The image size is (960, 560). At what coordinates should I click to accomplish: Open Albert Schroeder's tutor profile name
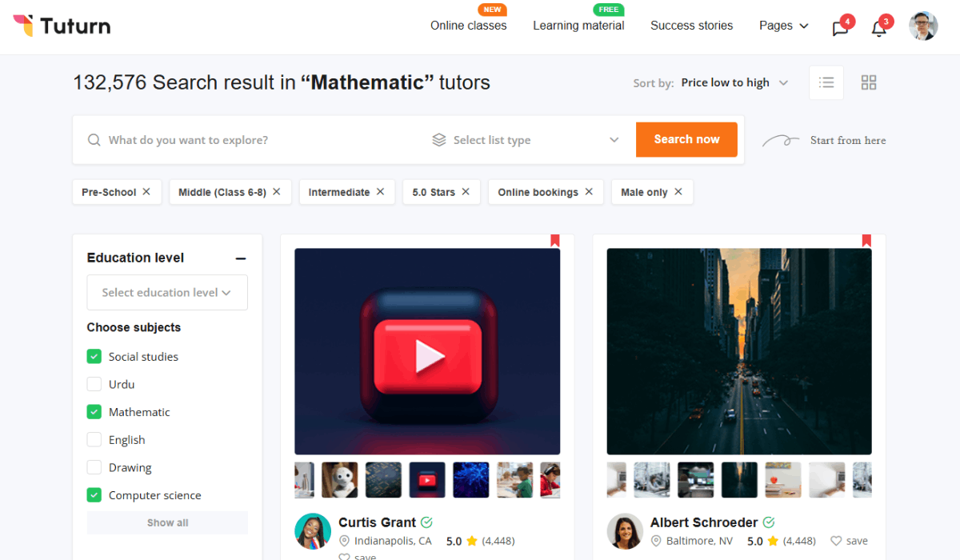[x=704, y=522]
